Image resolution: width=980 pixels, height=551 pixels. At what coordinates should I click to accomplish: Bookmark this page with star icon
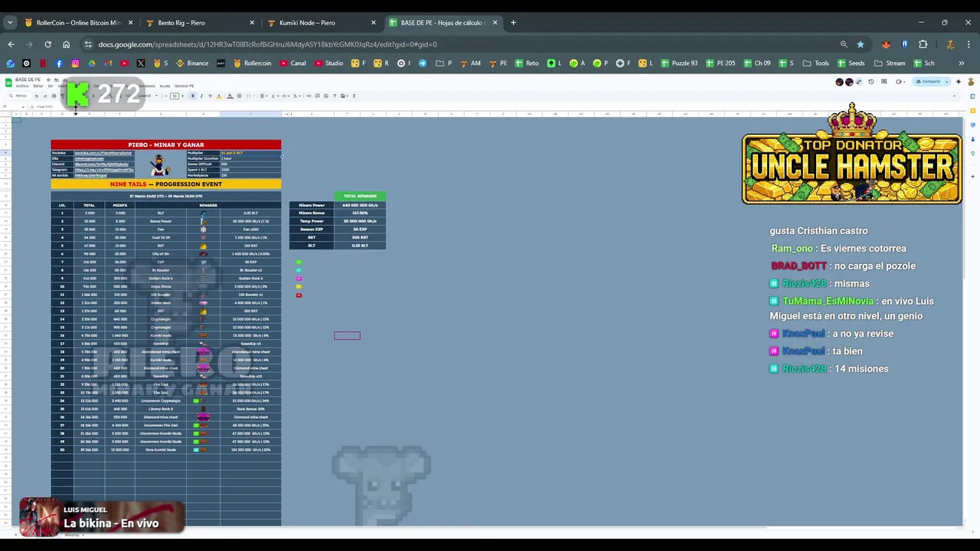pyautogui.click(x=861, y=44)
